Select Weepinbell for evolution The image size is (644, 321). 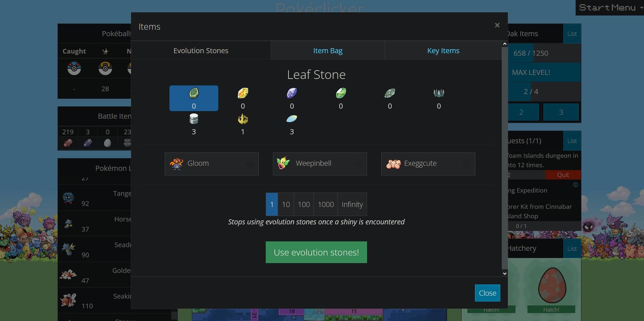pos(320,164)
